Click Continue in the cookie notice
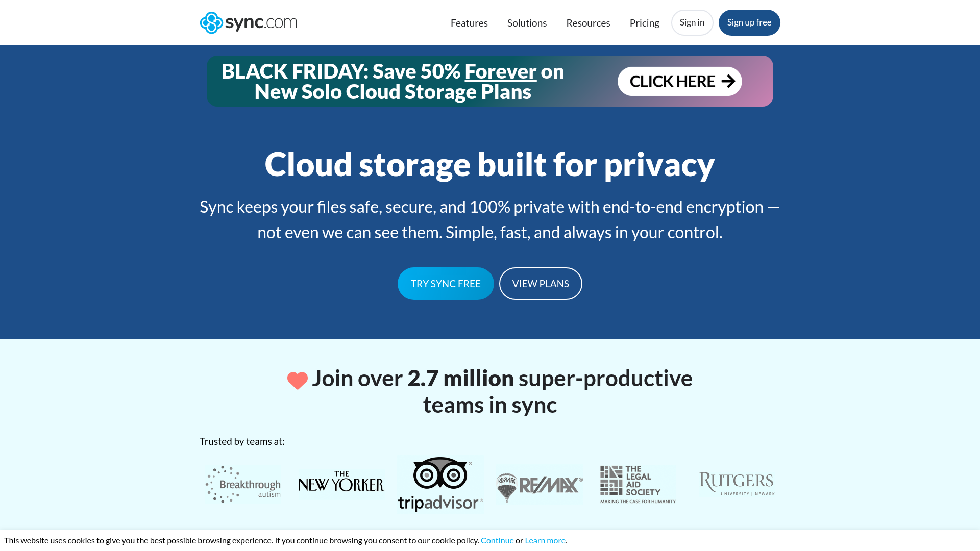This screenshot has height=551, width=980. (497, 540)
